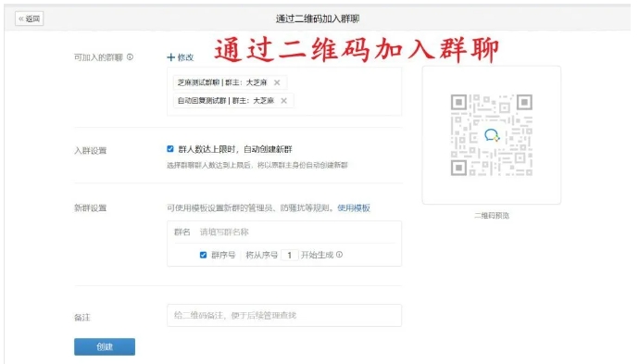Click the 自动回复测试群 | 群主:大芝麻 tag text

pos(226,101)
